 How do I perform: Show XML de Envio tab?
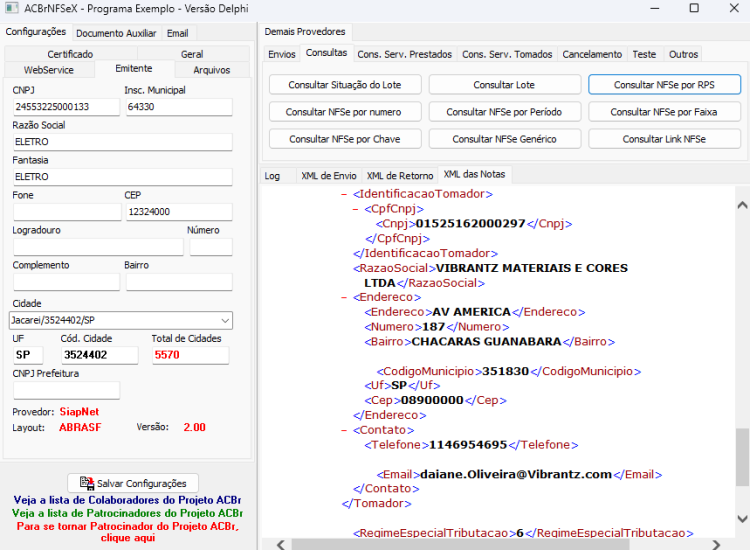click(x=329, y=176)
